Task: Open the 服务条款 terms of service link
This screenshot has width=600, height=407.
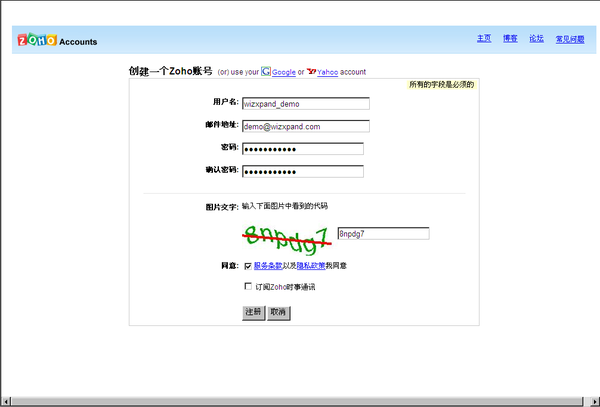Action: 268,265
